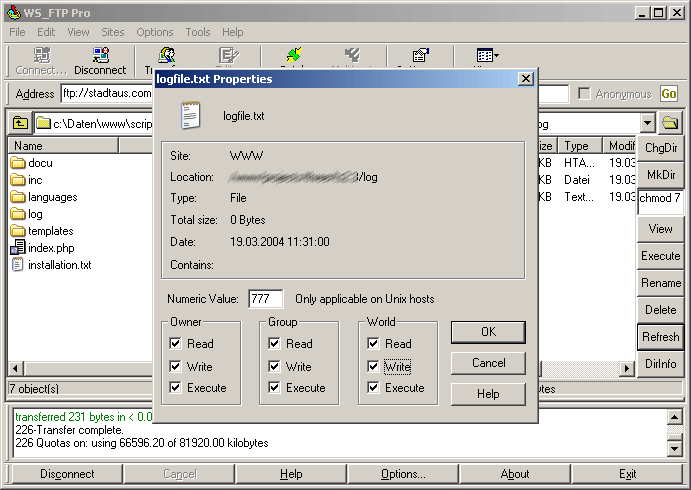Click the remote View side button
The width and height of the screenshot is (691, 490).
click(661, 229)
